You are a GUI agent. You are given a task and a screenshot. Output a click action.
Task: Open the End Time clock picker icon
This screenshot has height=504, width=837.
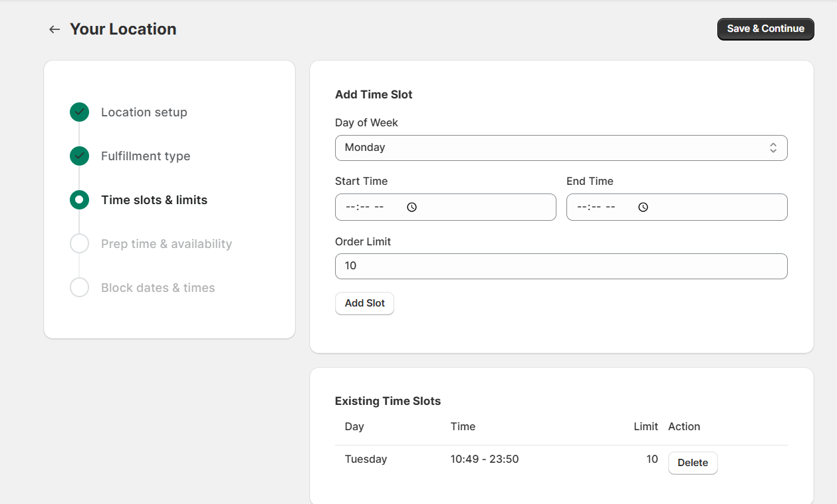[x=643, y=207]
